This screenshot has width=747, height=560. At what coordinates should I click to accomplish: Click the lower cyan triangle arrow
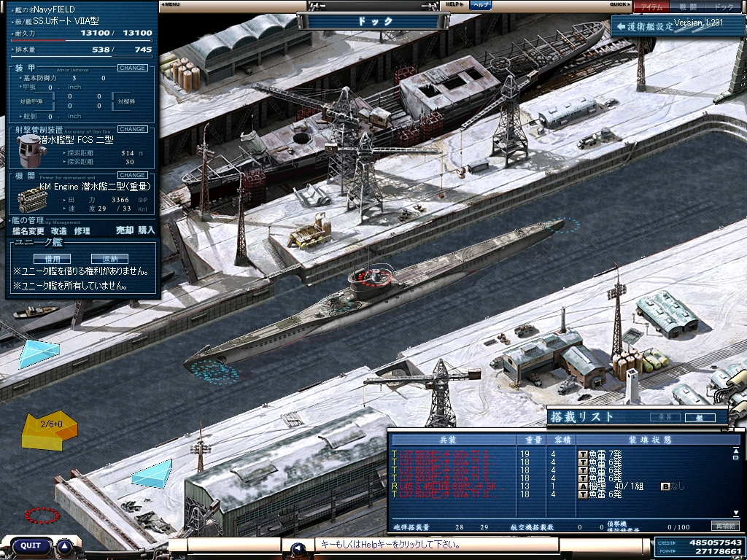(x=152, y=474)
